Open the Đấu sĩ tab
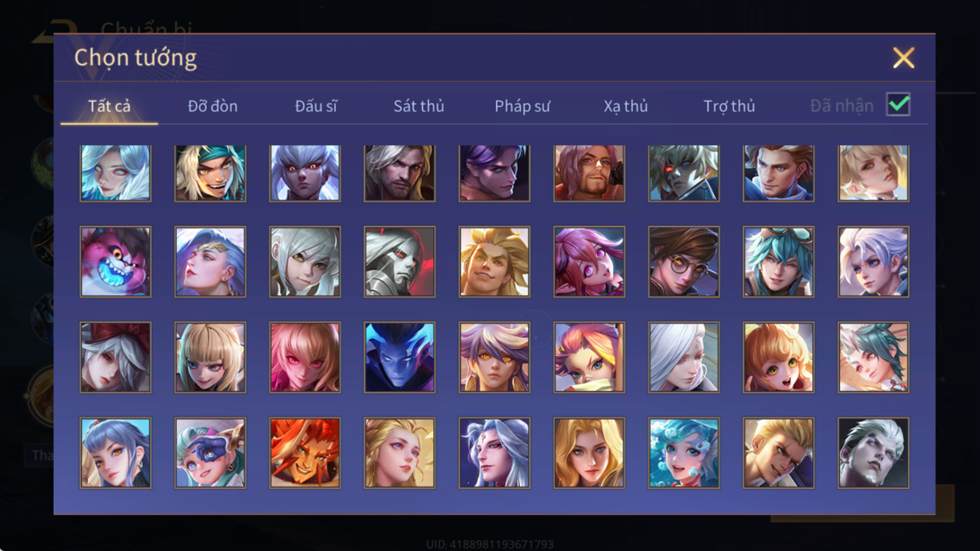 pyautogui.click(x=316, y=106)
